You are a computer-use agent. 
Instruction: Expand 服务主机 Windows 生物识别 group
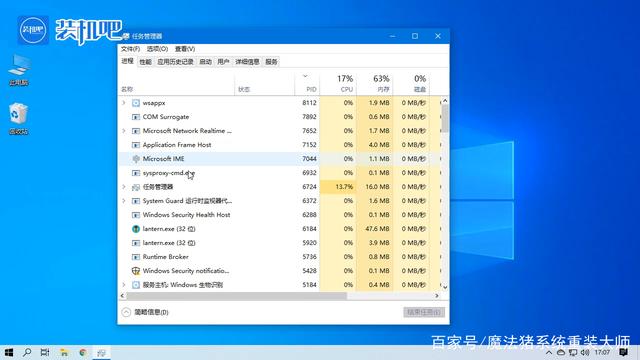(124, 285)
